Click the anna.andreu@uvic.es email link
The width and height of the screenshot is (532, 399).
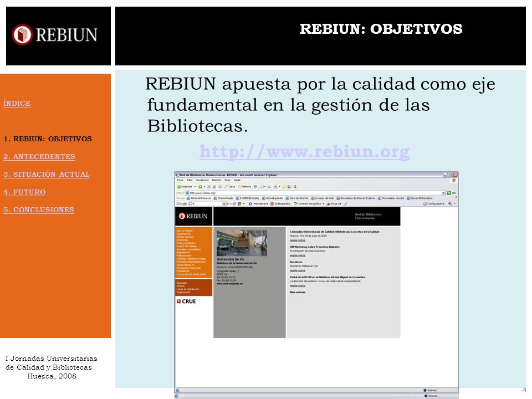(229, 284)
